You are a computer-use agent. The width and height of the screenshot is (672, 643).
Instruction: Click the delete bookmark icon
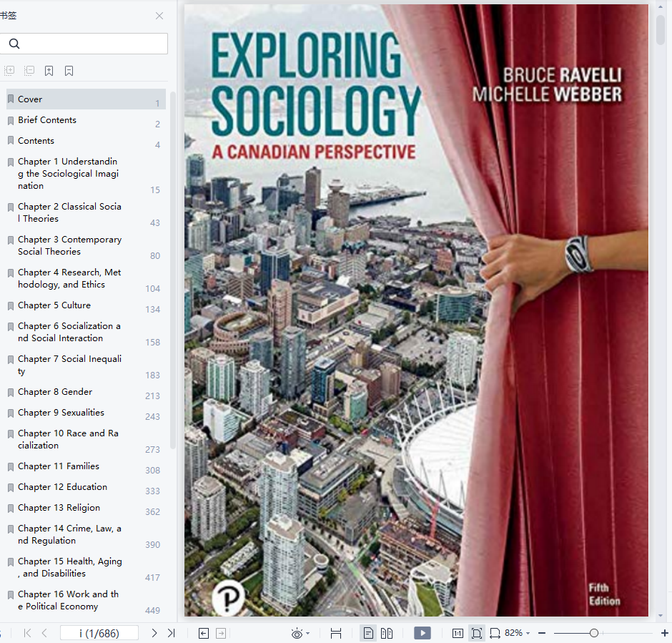(69, 71)
